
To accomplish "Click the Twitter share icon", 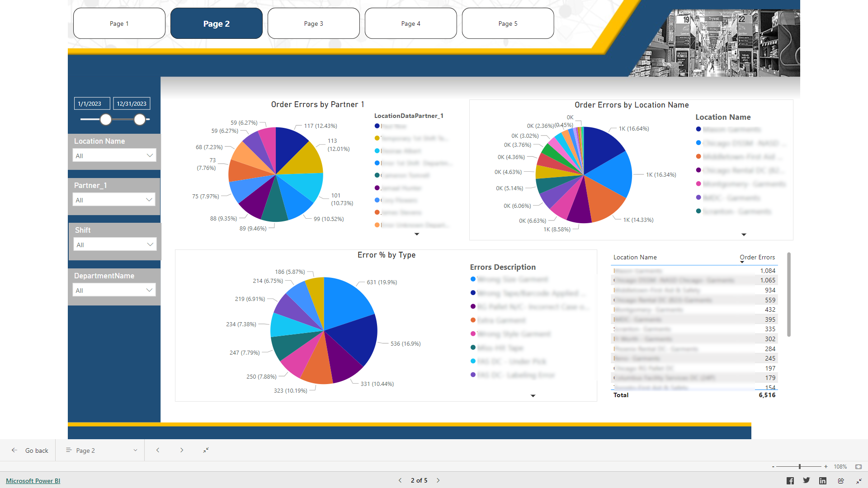I will click(806, 480).
